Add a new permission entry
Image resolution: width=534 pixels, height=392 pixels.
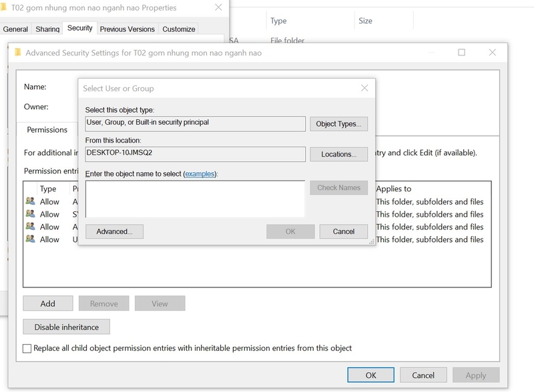(47, 303)
